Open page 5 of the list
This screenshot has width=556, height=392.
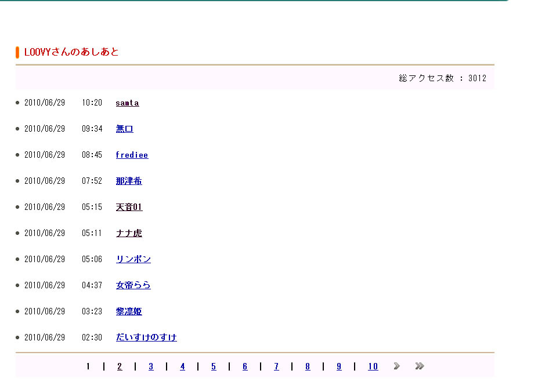(x=214, y=366)
